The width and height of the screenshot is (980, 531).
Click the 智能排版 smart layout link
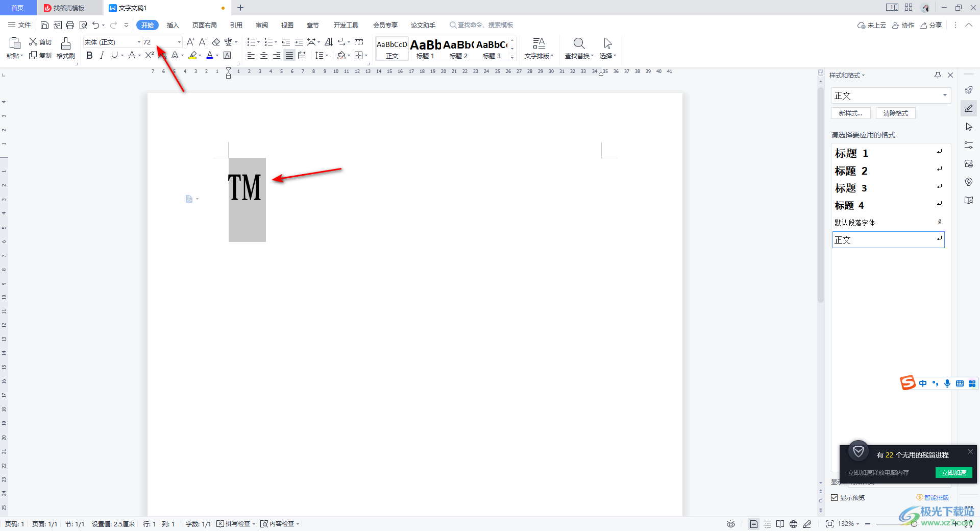tap(933, 497)
